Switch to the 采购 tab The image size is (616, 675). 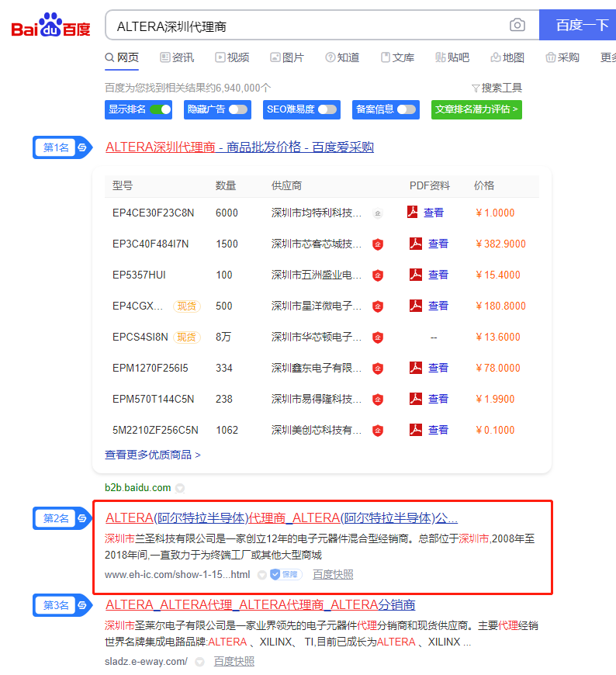pyautogui.click(x=562, y=57)
